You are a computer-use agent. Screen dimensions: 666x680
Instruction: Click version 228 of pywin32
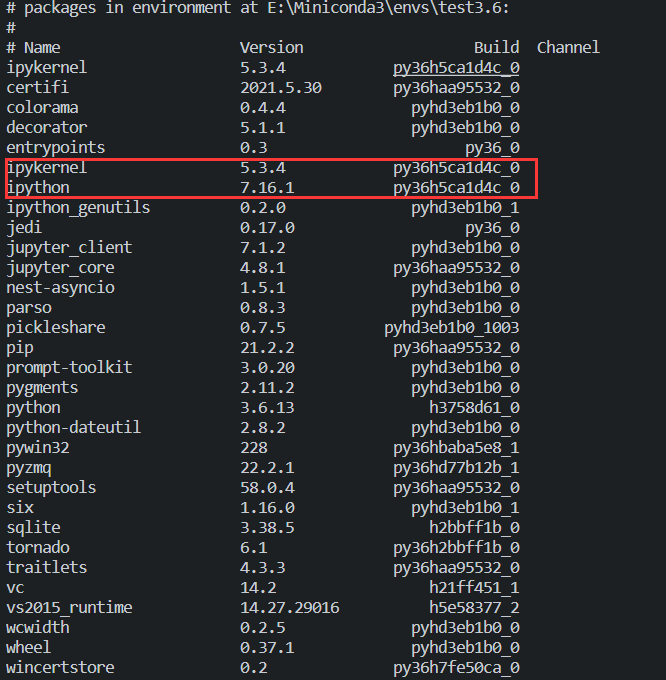254,447
